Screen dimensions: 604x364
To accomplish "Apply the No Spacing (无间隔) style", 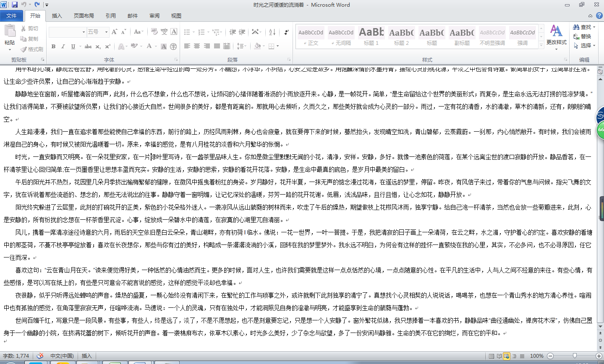I will click(341, 36).
